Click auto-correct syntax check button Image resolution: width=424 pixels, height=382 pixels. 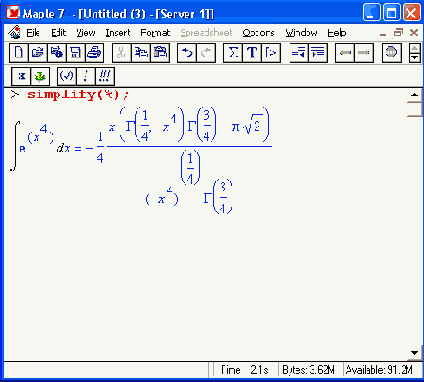(67, 76)
